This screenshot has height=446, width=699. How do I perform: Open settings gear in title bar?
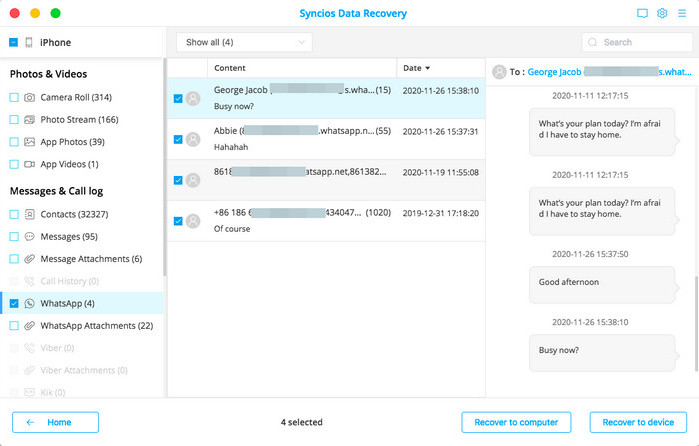click(x=662, y=13)
